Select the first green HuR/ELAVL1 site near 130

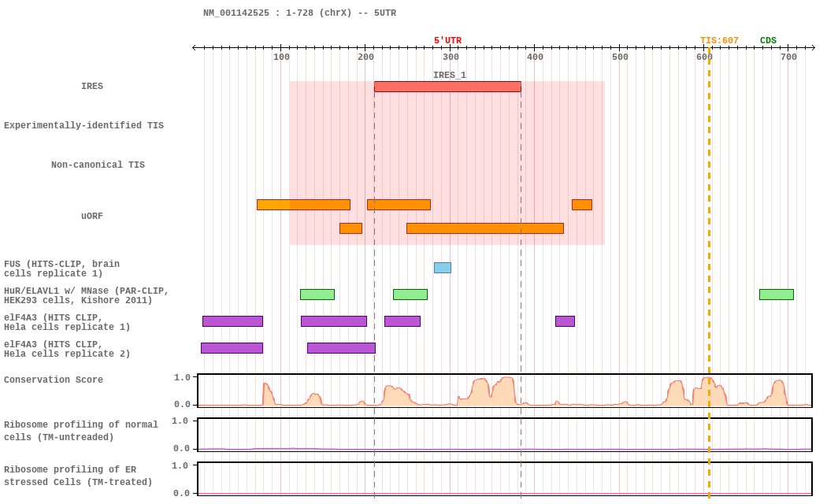(317, 295)
